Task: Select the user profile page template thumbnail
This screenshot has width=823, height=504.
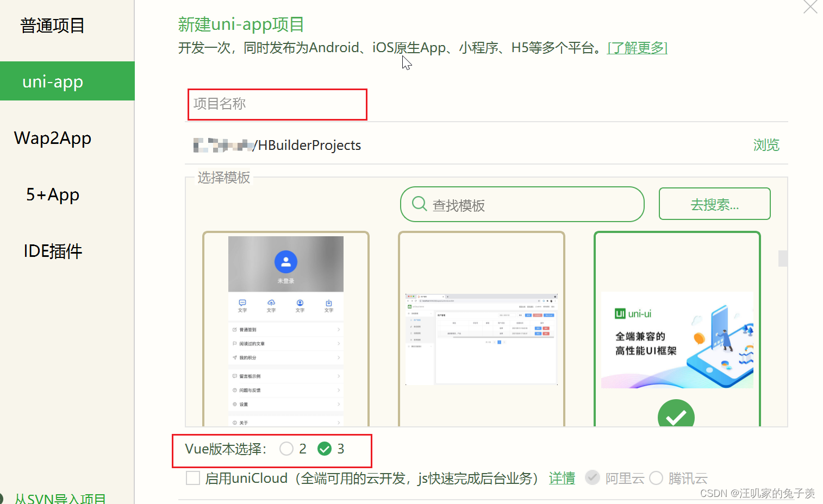Action: point(286,329)
